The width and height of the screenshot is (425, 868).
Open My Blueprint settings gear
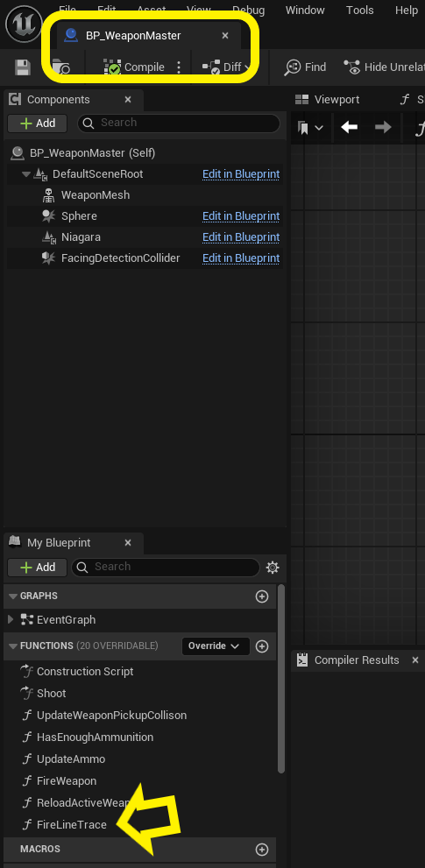click(x=273, y=568)
